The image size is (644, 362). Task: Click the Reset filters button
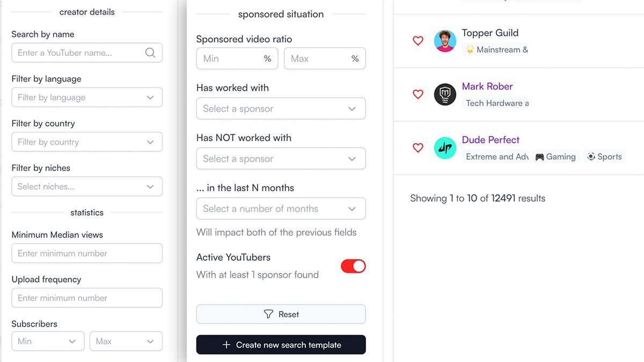281,314
